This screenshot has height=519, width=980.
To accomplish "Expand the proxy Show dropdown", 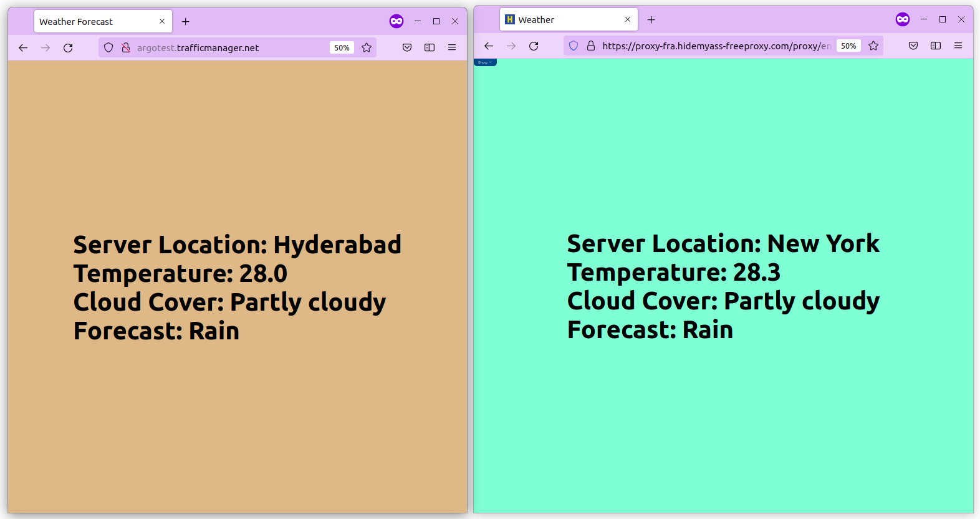I will [485, 62].
